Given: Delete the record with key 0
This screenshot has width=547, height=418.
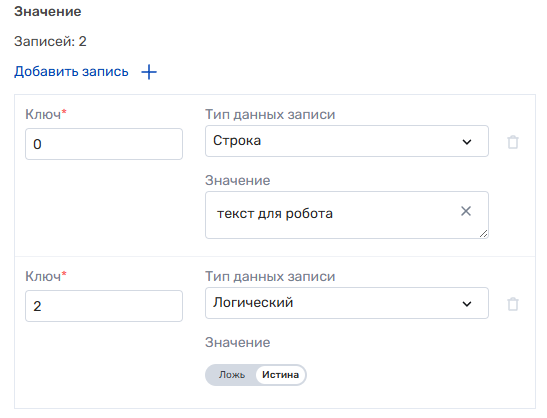Looking at the screenshot, I should [512, 142].
